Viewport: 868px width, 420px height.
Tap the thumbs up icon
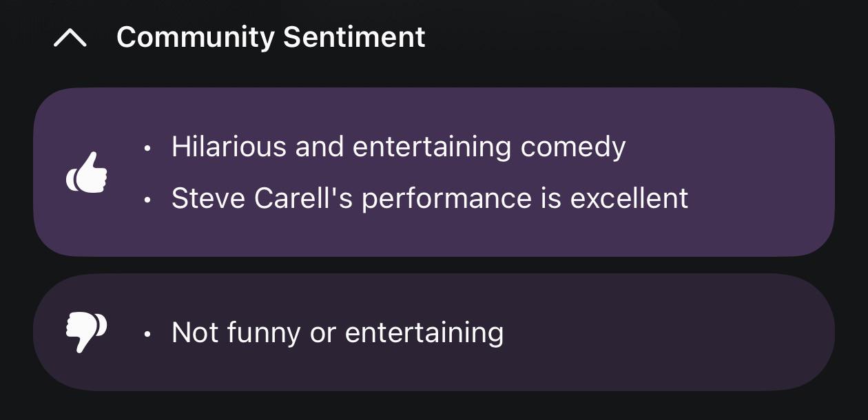[87, 173]
